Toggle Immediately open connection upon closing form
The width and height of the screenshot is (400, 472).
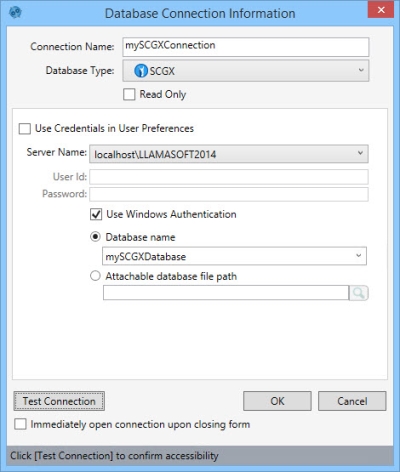(20, 424)
